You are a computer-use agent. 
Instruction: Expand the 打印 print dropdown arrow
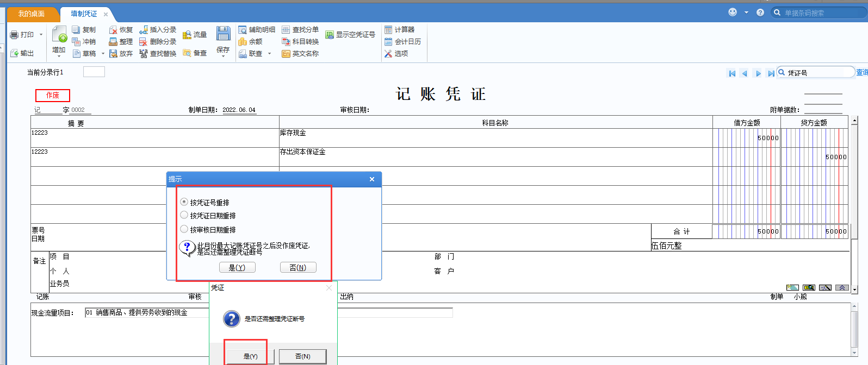[41, 35]
